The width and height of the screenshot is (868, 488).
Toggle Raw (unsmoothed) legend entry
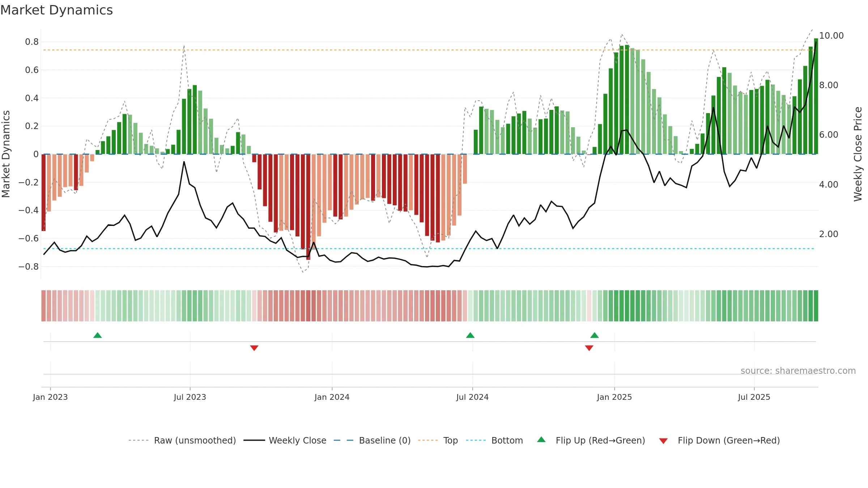(182, 440)
